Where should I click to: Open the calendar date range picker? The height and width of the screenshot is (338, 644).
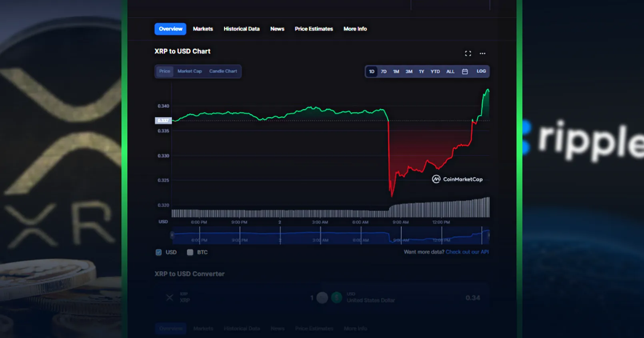[465, 72]
